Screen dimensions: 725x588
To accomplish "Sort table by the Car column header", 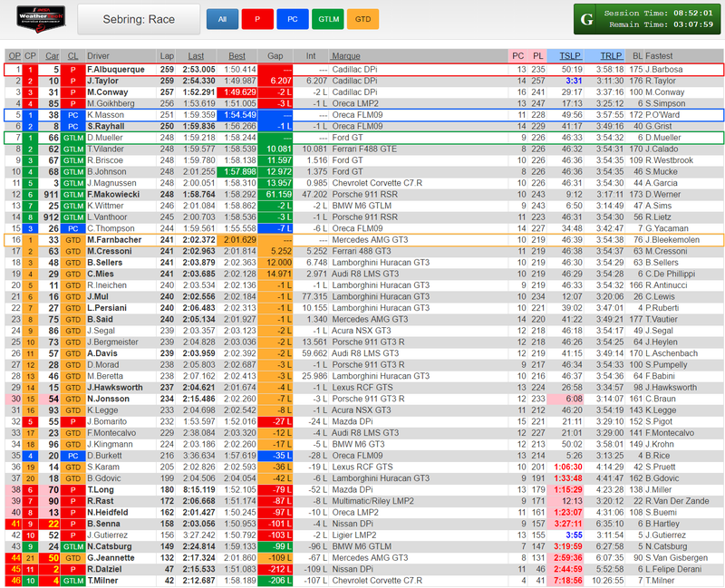I will click(53, 56).
